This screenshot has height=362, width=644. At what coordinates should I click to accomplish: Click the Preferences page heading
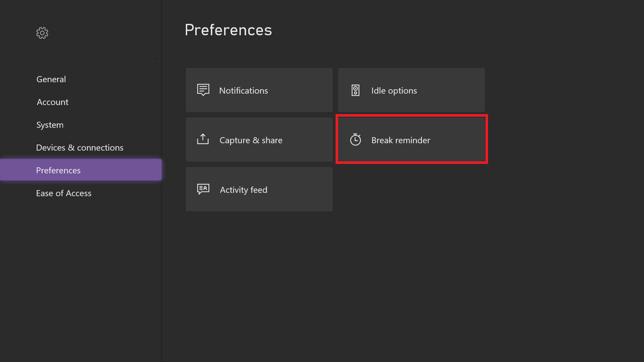coord(228,30)
